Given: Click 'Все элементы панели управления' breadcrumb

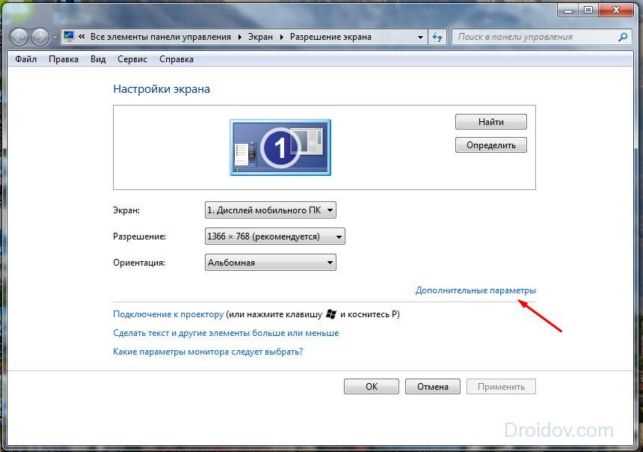Looking at the screenshot, I should pos(160,37).
